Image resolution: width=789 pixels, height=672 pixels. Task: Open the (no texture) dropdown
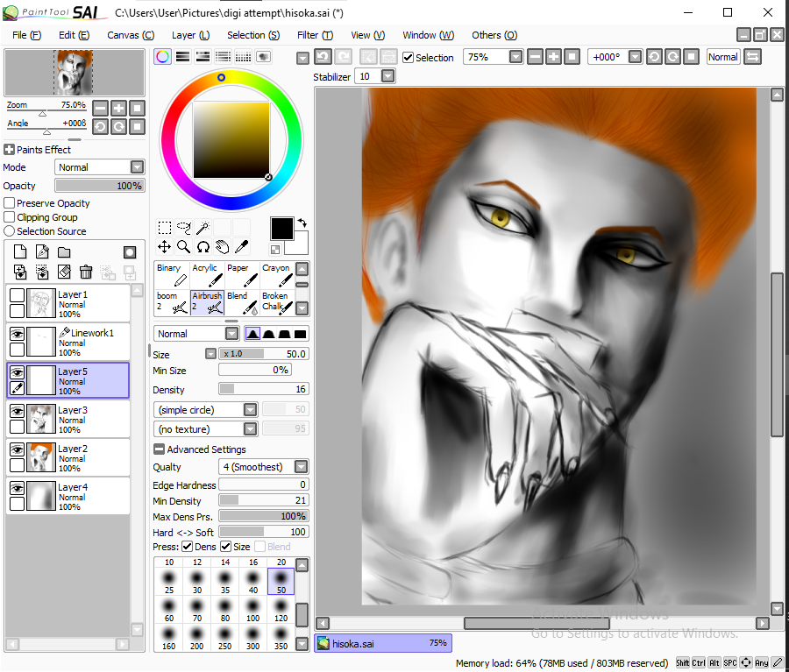250,429
